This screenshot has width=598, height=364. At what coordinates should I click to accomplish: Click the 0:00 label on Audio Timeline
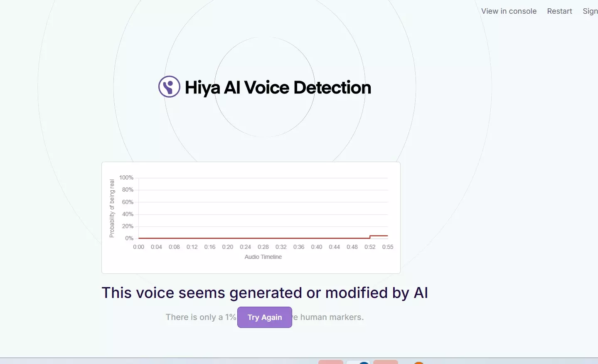138,247
